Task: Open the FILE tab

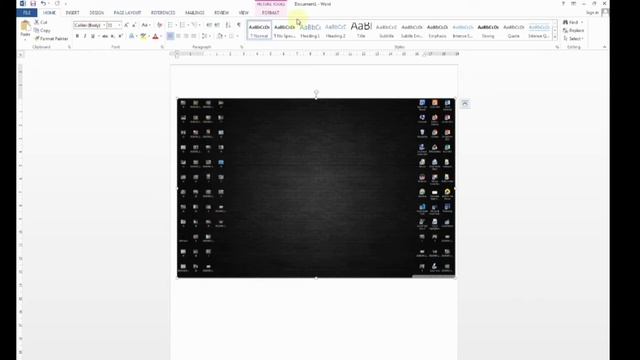Action: [x=27, y=13]
